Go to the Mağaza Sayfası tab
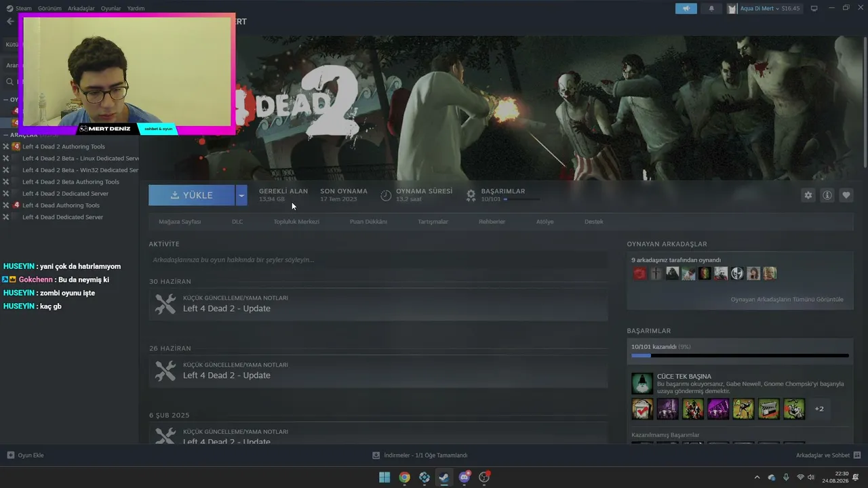This screenshot has height=488, width=868. pyautogui.click(x=180, y=222)
